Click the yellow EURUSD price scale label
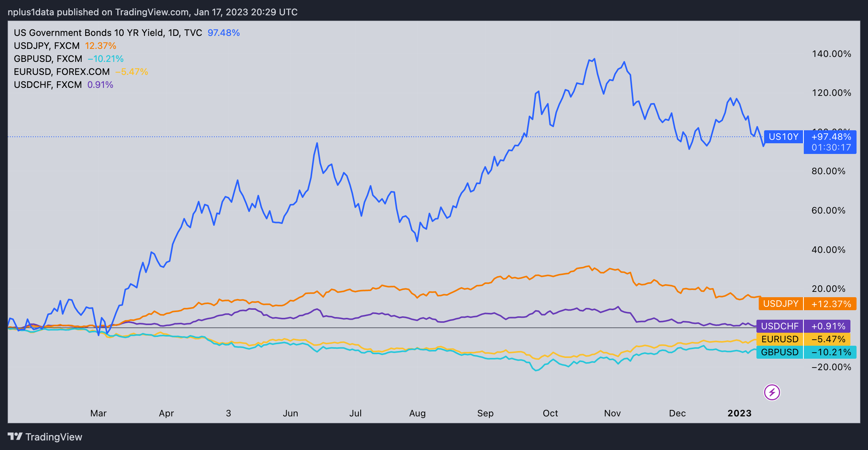Viewport: 868px width, 450px height. point(779,339)
